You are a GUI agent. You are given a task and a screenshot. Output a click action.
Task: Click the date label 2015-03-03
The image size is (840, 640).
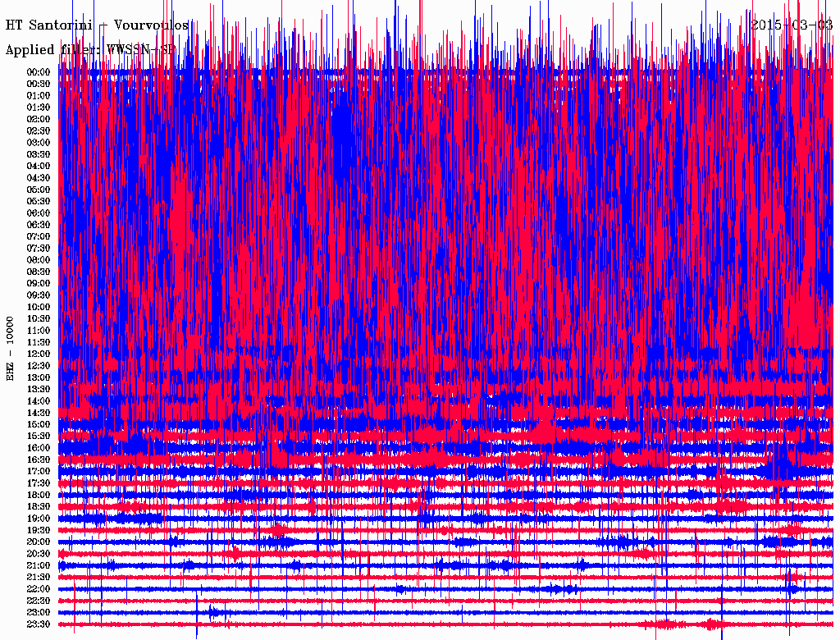pyautogui.click(x=792, y=25)
